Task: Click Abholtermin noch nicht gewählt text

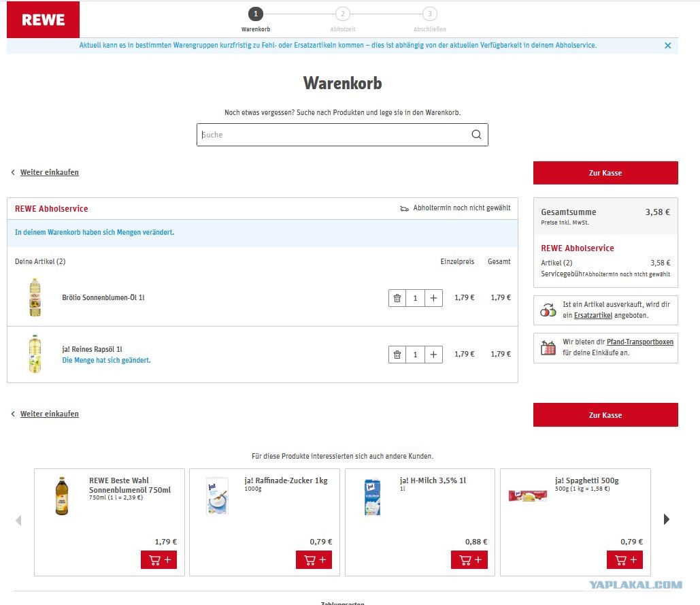Action: click(462, 208)
